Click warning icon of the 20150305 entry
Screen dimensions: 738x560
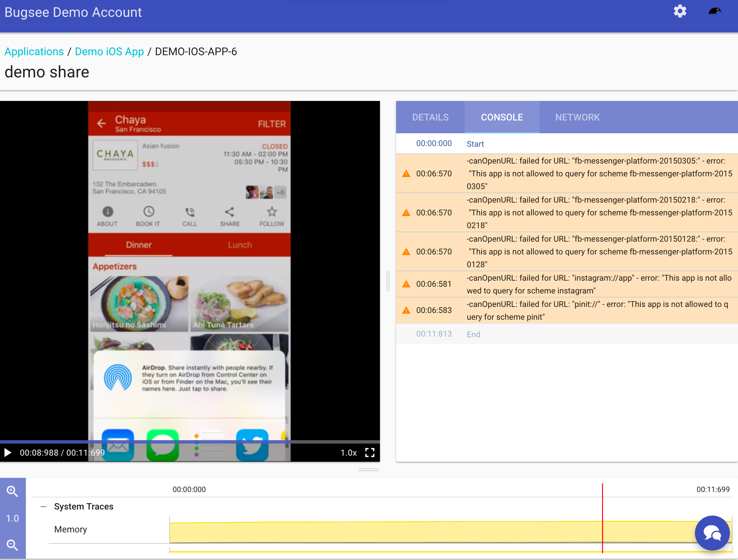pyautogui.click(x=406, y=174)
